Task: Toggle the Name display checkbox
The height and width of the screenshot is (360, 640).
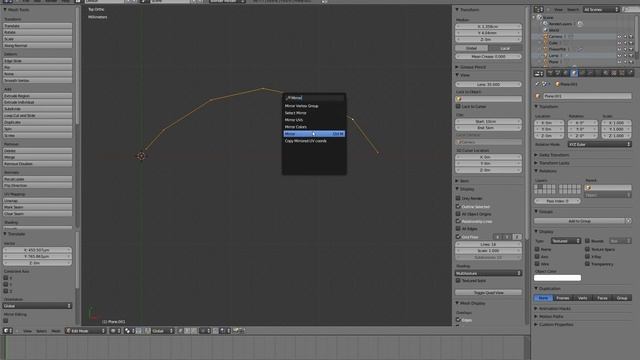Action: [x=537, y=249]
